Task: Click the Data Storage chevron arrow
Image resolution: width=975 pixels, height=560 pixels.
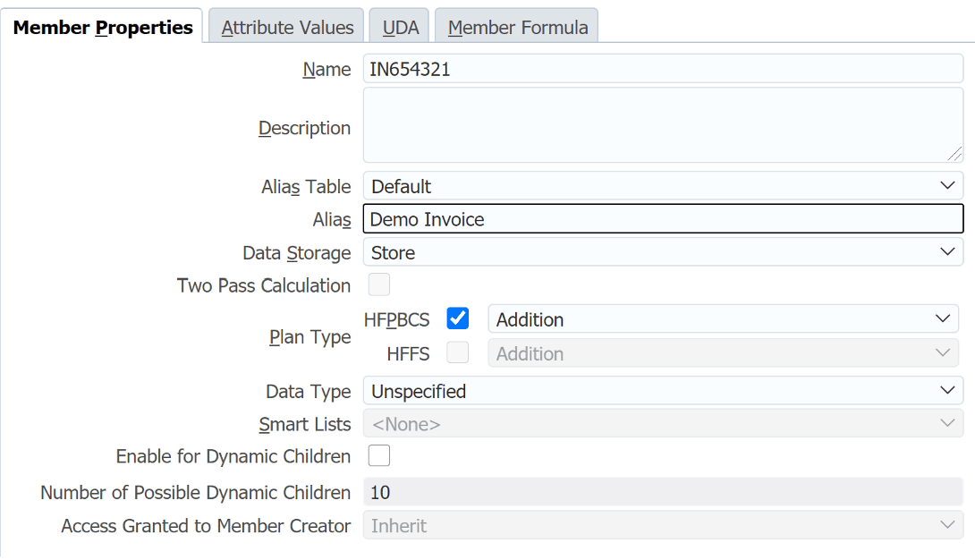Action: tap(948, 251)
